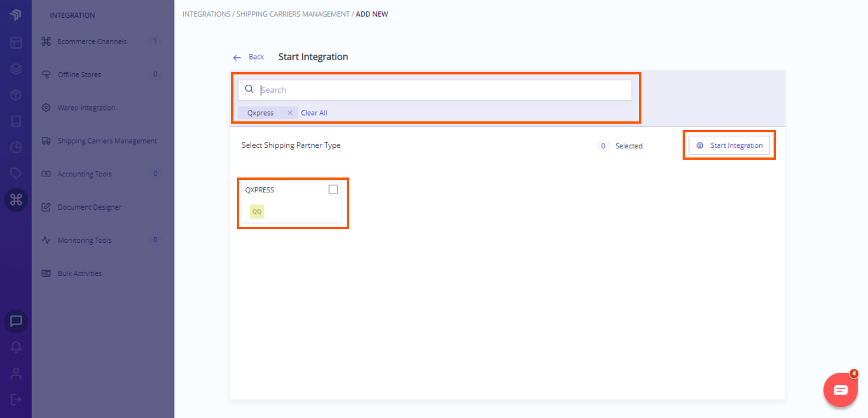
Task: Open the tag icon in sidebar
Action: click(15, 173)
